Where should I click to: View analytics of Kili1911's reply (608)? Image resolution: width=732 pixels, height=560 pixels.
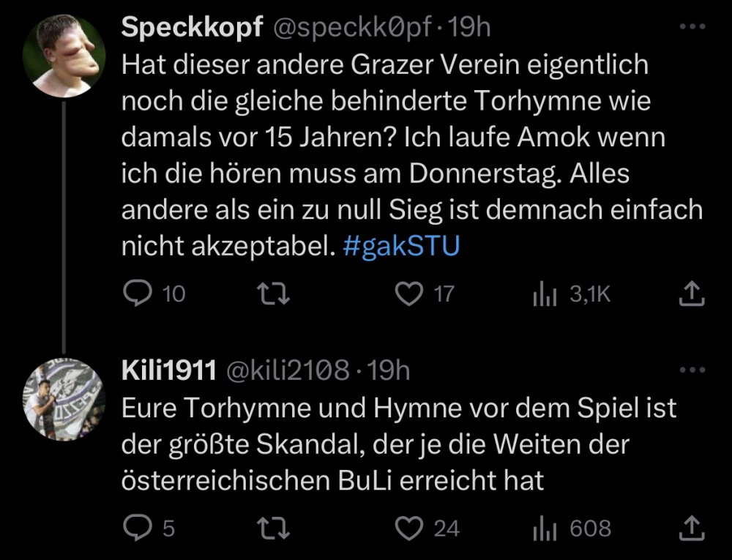tap(544, 529)
